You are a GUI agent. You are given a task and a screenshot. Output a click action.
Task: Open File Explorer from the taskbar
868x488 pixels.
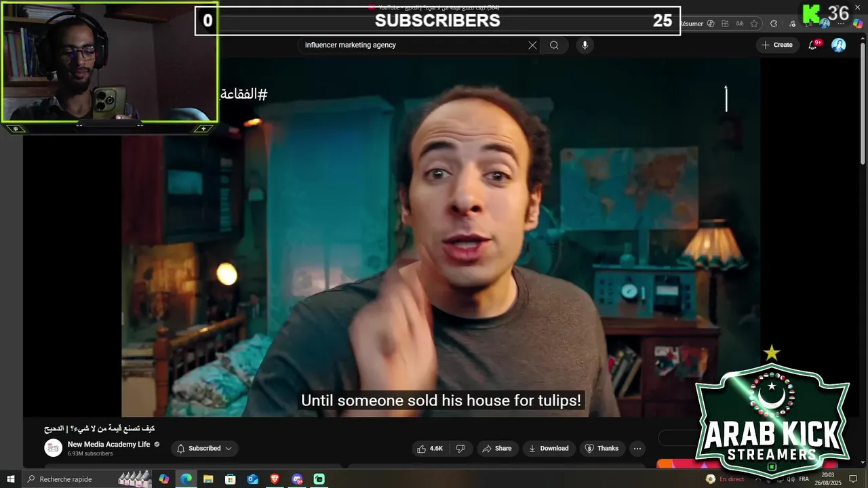[208, 479]
